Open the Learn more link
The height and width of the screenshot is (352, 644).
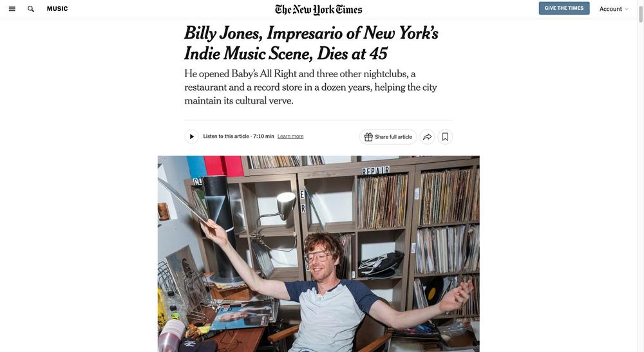click(290, 136)
